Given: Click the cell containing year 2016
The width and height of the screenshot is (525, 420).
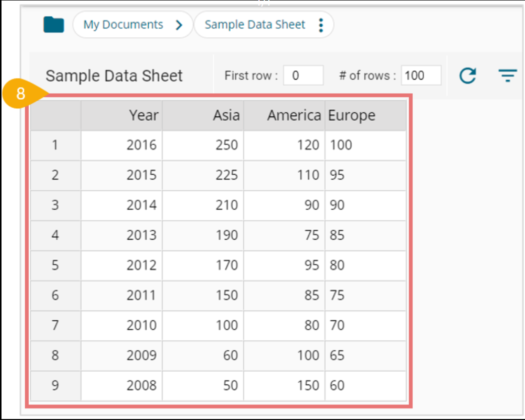Looking at the screenshot, I should point(121,146).
